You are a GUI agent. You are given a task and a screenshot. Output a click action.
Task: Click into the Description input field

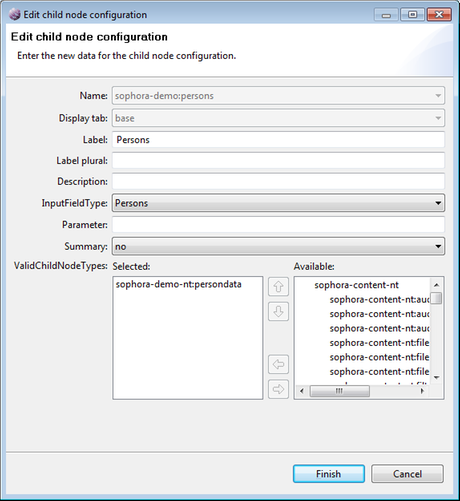point(278,181)
